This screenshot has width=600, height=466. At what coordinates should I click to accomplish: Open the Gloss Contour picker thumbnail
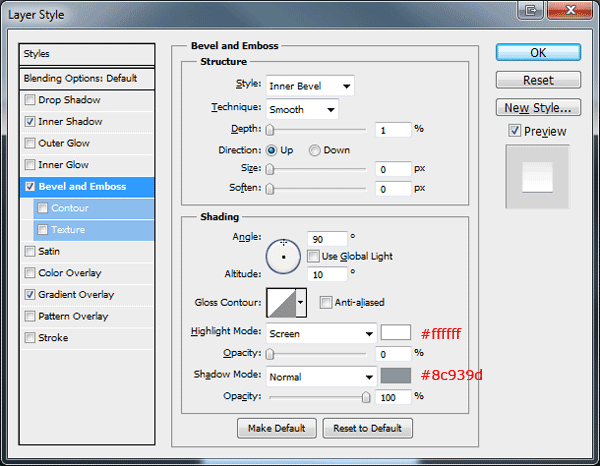(x=282, y=303)
